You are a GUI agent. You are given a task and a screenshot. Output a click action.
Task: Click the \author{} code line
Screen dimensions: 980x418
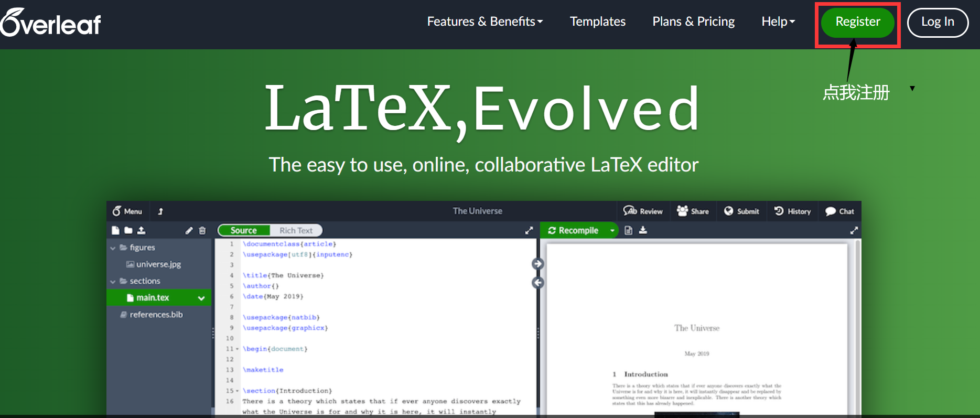[261, 286]
